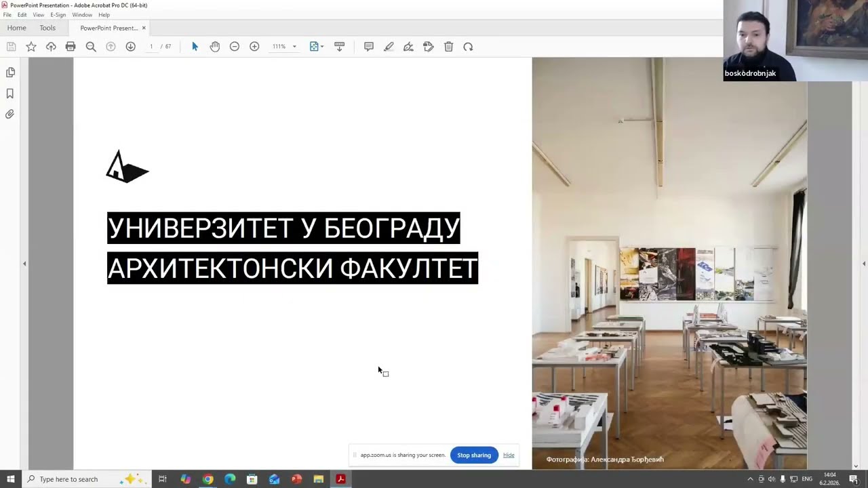
Task: Close the PowerPoint Presentation tab
Action: 144,28
